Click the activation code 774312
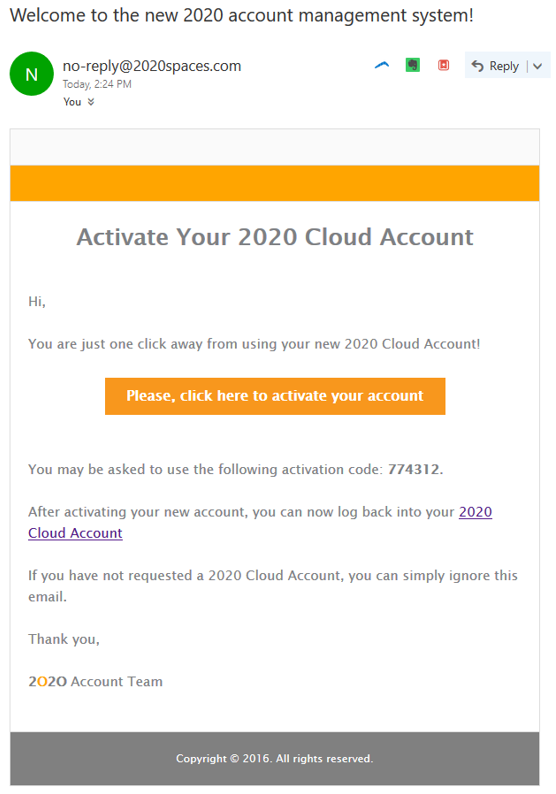The height and width of the screenshot is (794, 556). coord(414,469)
